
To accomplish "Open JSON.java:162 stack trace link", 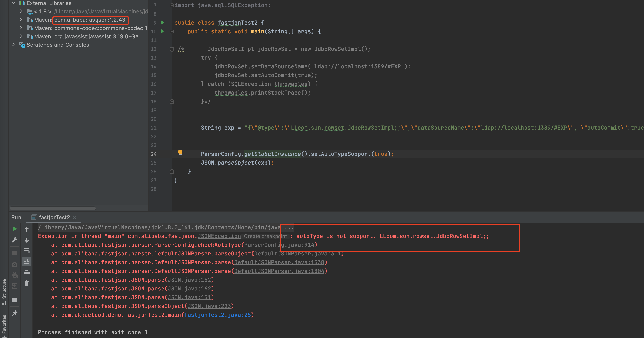I will (x=189, y=289).
